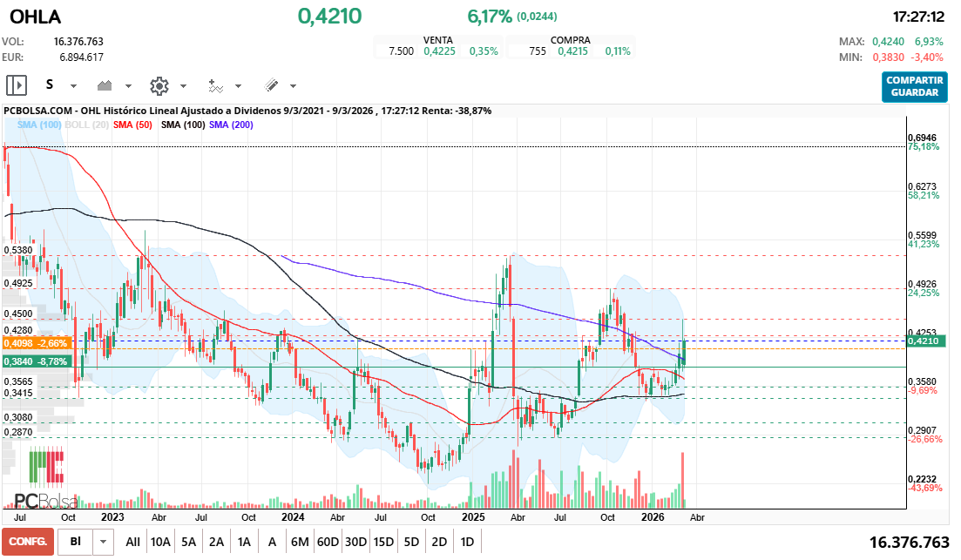The image size is (961, 560).
Task: Click the COMPARTIR GUARDAR button
Action: coord(914,86)
